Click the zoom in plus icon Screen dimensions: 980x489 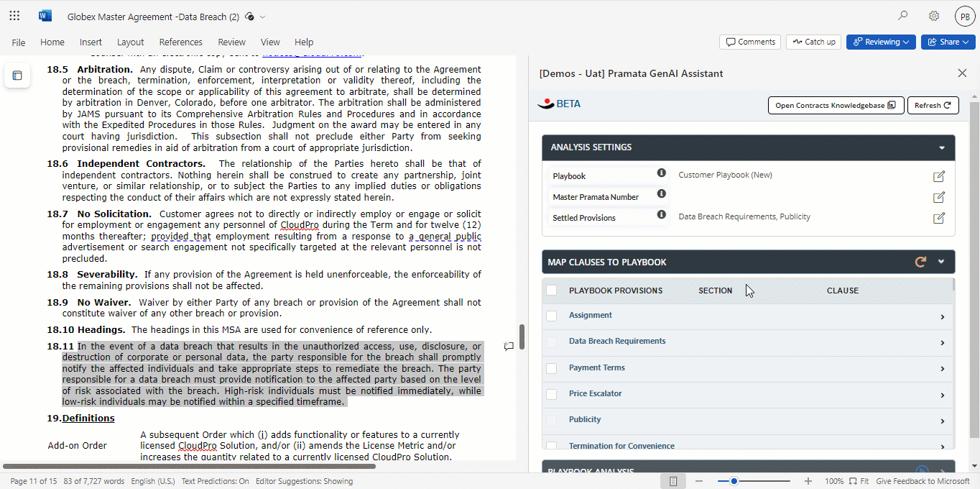808,481
